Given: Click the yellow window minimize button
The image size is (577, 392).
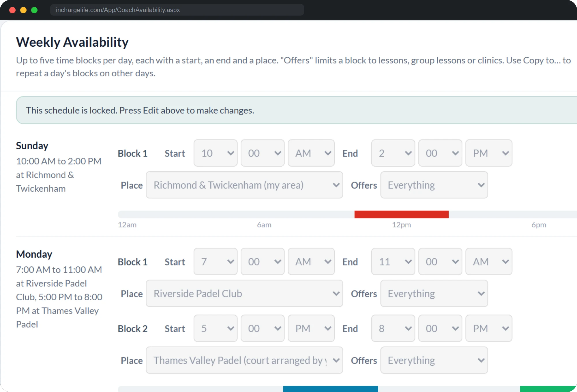Looking at the screenshot, I should [23, 10].
